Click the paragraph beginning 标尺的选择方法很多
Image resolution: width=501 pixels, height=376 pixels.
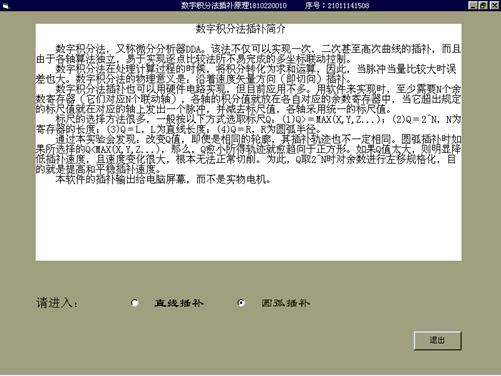[248, 124]
